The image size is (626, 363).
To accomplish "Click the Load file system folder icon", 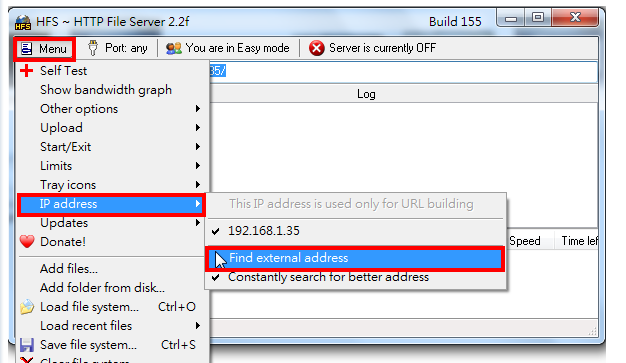I will (x=27, y=307).
